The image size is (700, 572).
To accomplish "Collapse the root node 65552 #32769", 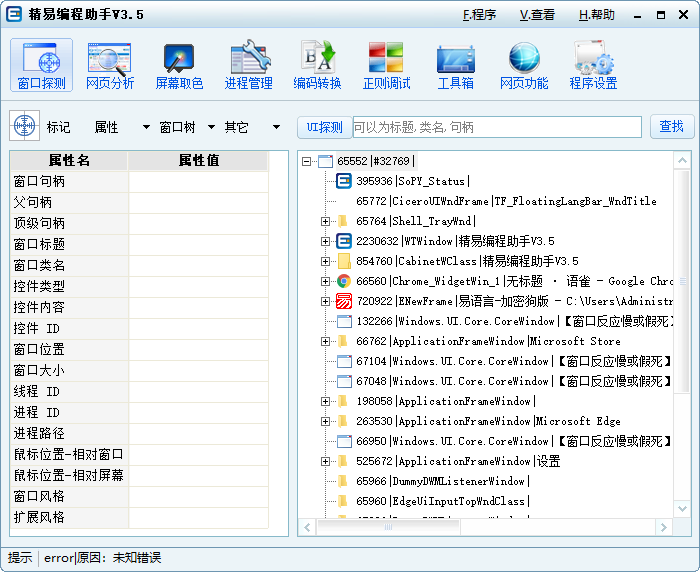I will click(306, 161).
